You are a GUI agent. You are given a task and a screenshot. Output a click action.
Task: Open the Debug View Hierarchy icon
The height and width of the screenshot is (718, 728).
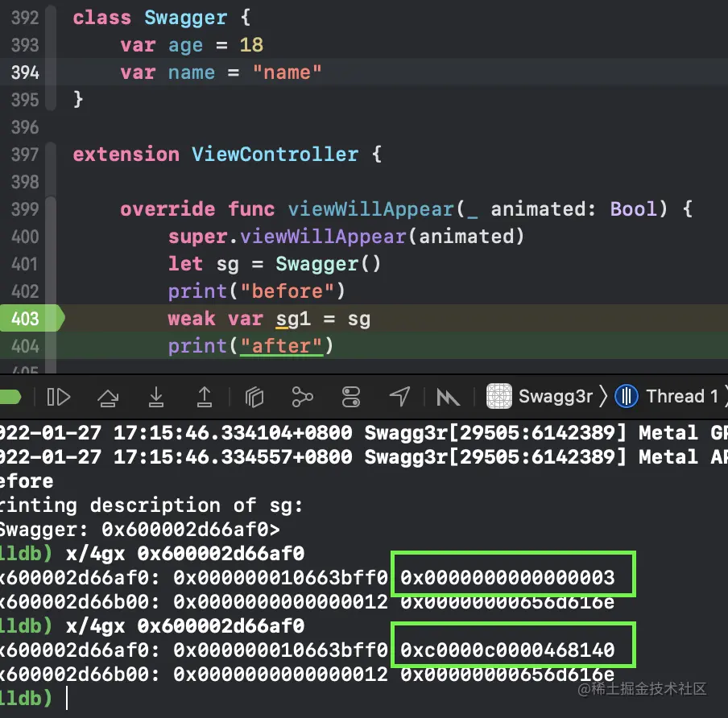(254, 398)
